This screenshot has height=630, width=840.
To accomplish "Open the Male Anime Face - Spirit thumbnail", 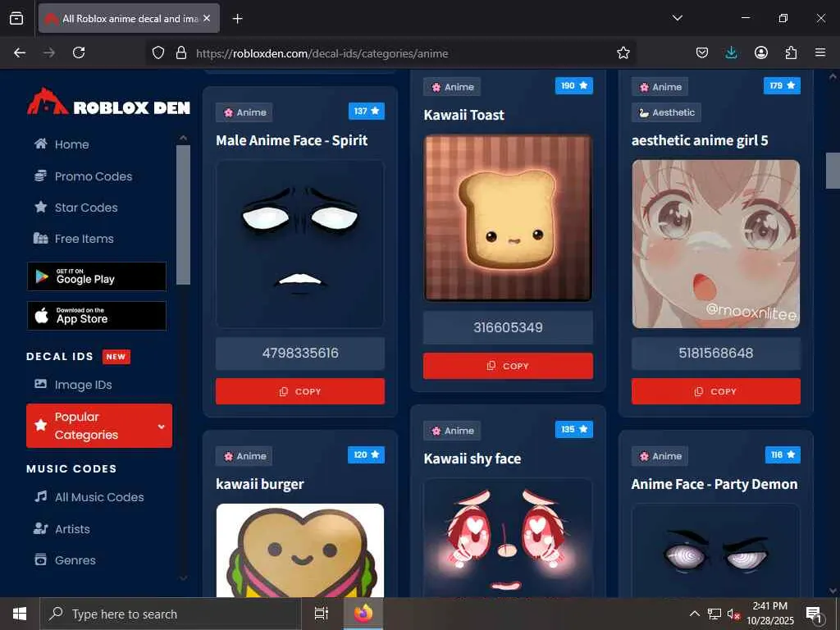I will pyautogui.click(x=300, y=244).
